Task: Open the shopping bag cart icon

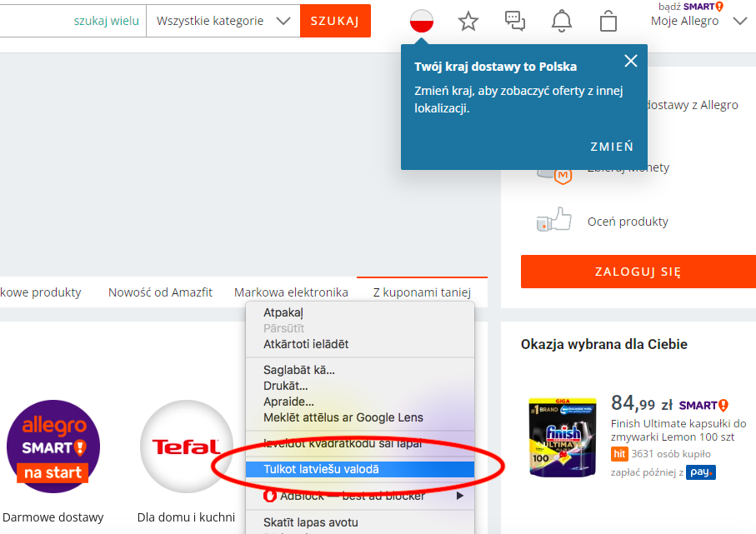Action: [x=608, y=21]
